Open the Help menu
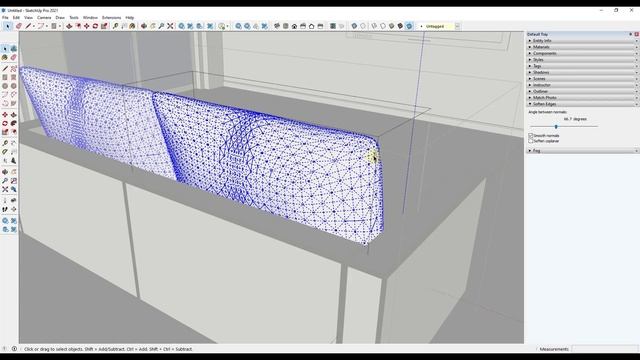 point(129,18)
